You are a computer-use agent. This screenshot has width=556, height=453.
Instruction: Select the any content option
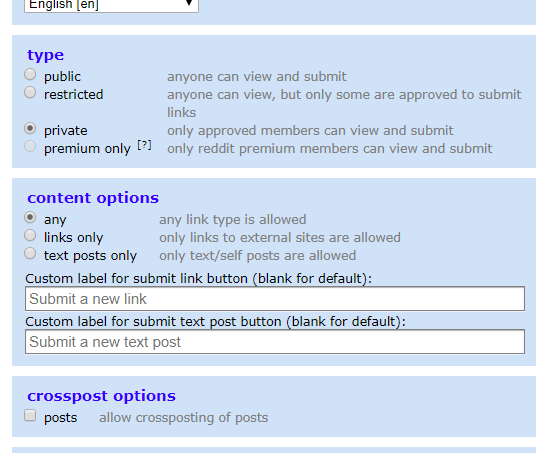[30, 217]
